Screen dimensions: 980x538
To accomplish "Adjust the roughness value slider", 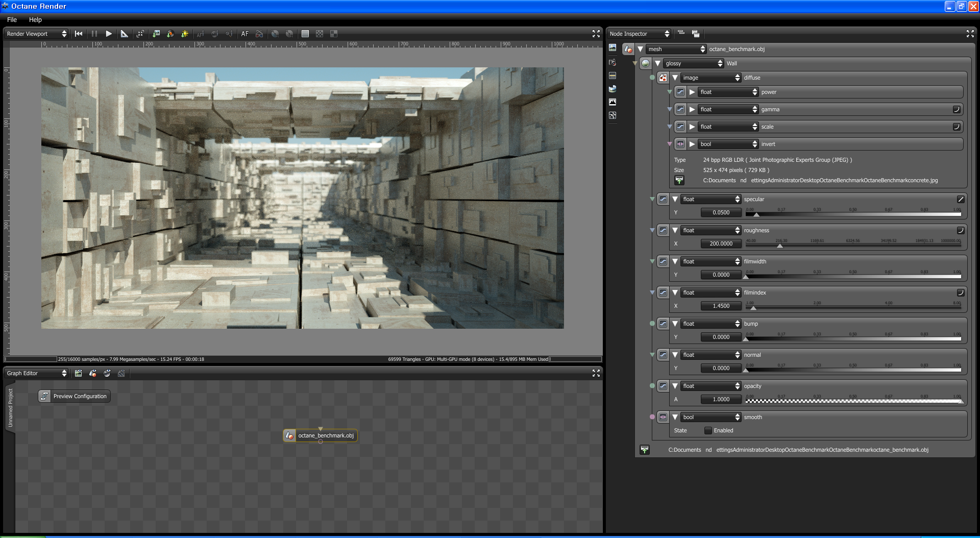I will [x=853, y=244].
